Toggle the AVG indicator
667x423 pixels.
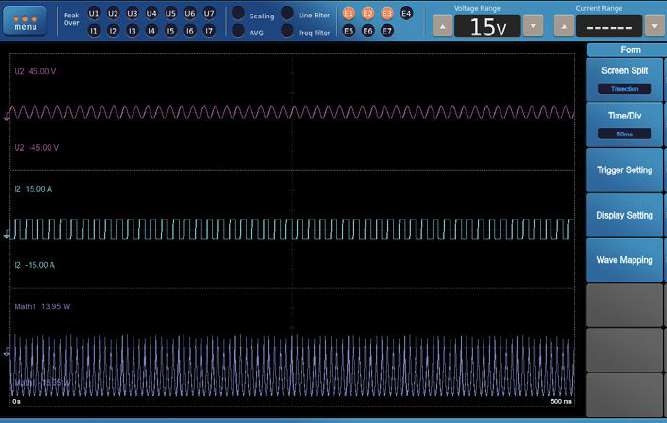238,31
